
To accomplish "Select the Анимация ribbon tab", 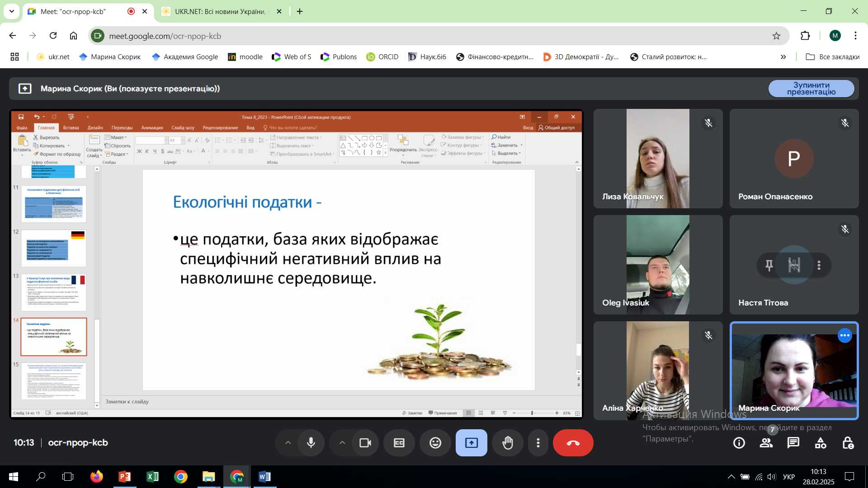I will coord(152,128).
